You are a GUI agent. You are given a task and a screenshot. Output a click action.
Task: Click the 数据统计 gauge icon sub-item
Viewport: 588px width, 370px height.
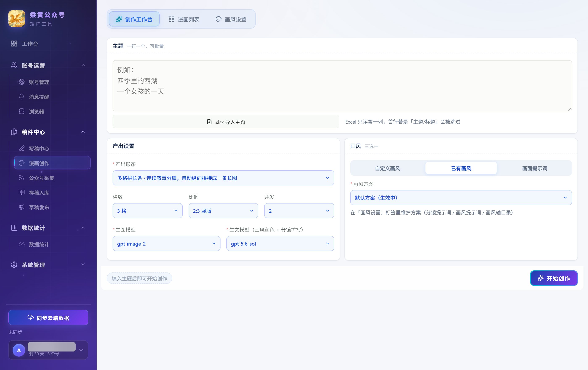(21, 244)
